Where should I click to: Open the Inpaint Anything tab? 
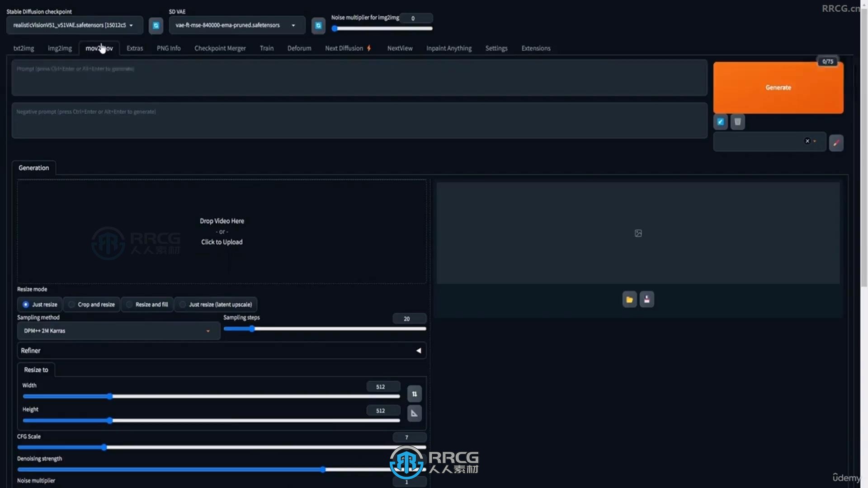click(x=449, y=48)
